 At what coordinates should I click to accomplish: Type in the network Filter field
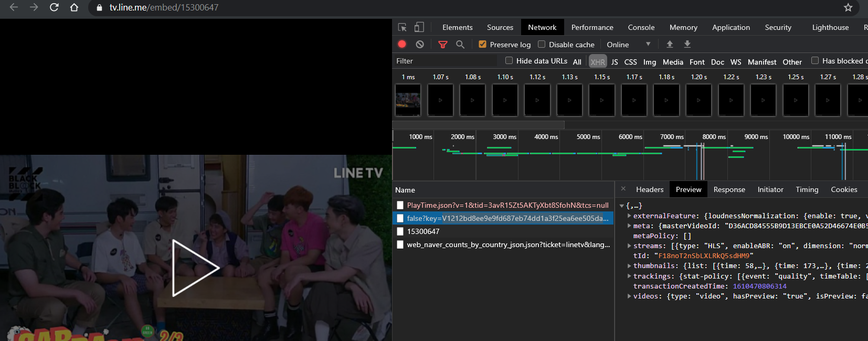[446, 61]
